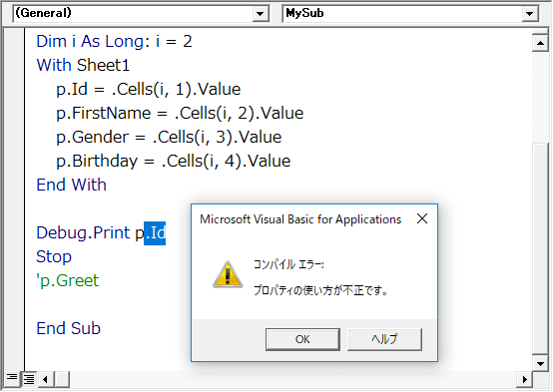Viewport: 553px width, 392px height.
Task: Click the 'Stop' statement
Action: (x=54, y=256)
